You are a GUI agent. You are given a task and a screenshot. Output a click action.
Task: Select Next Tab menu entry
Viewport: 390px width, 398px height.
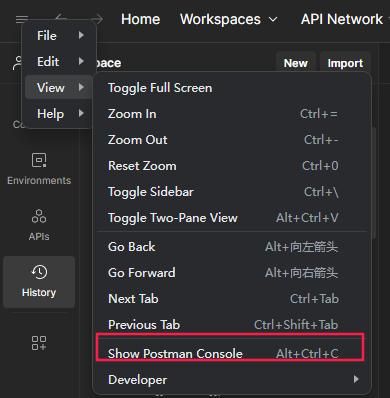click(x=232, y=299)
